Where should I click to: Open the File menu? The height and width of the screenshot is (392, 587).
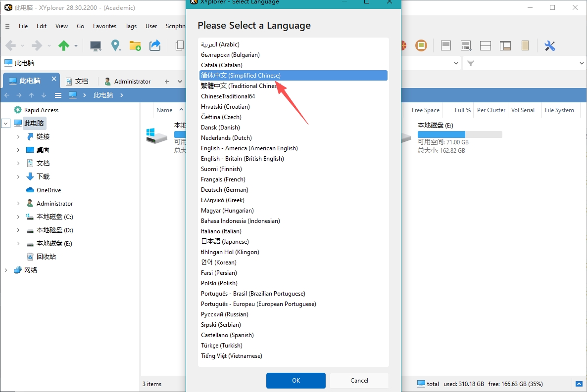(23, 26)
